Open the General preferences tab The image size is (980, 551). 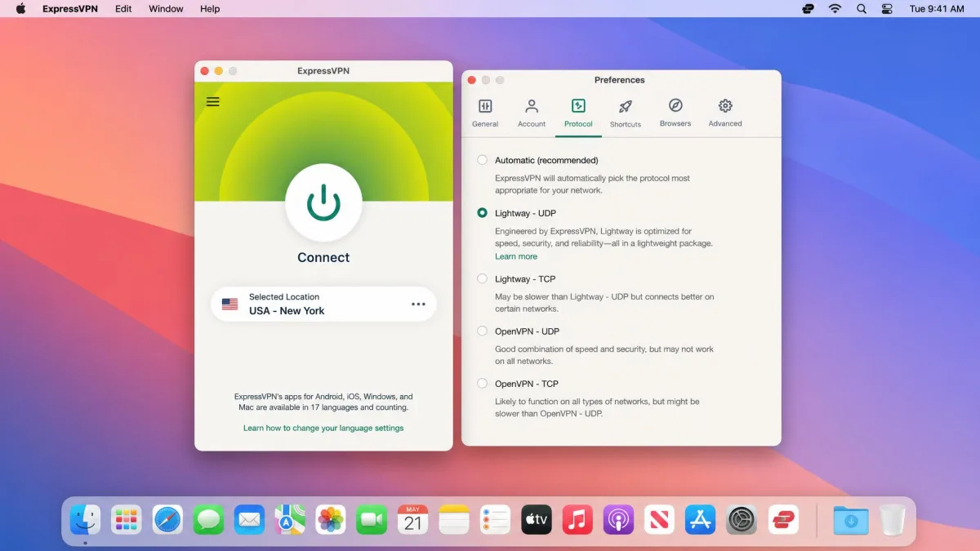[x=485, y=113]
